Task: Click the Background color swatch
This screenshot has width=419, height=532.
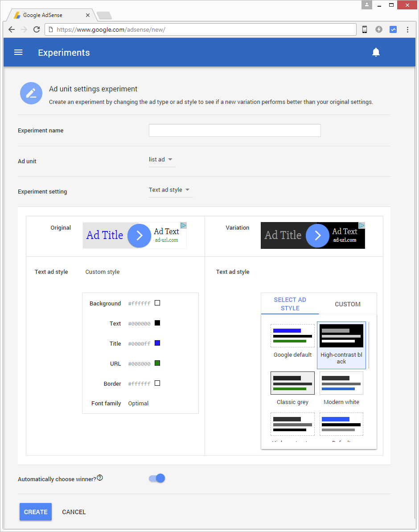Action: tap(157, 303)
